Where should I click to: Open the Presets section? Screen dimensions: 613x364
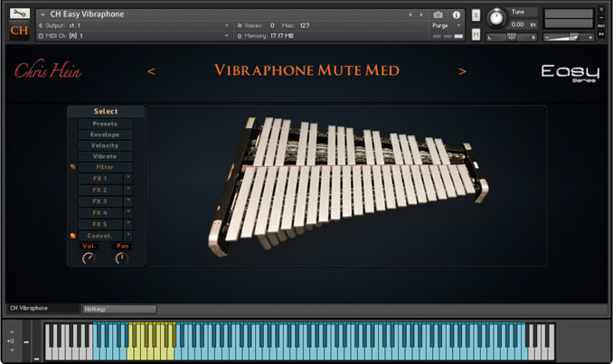(x=105, y=124)
